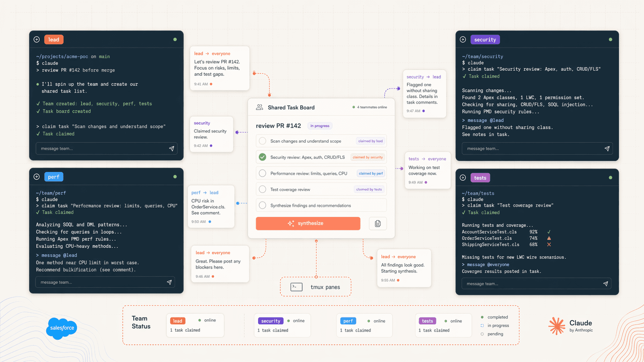Click send icon in tests terminal
Screen dimensions: 644x362
(605, 284)
